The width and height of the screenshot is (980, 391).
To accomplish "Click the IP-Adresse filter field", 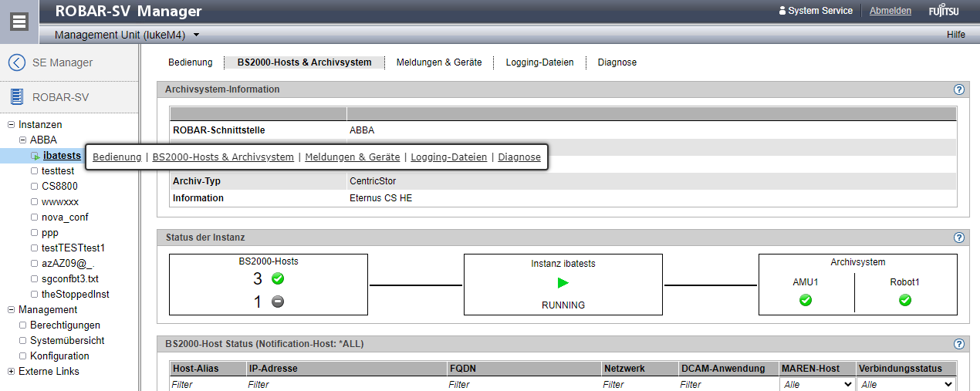I will (x=346, y=384).
